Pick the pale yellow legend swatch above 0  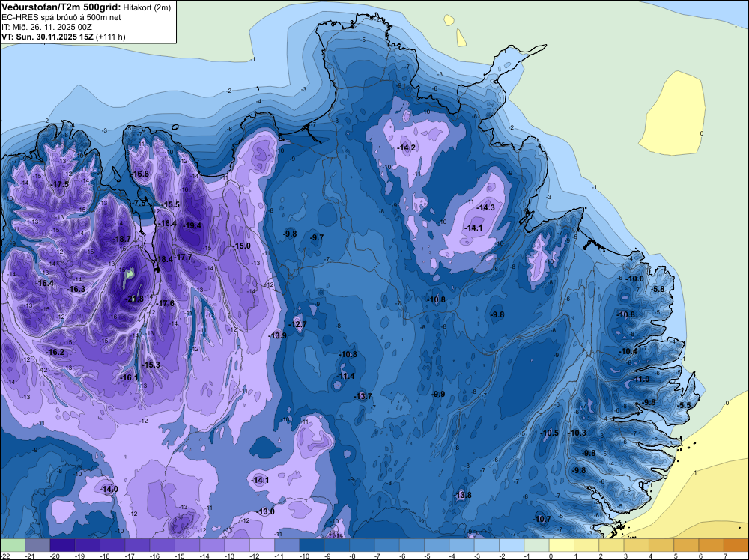(562, 545)
